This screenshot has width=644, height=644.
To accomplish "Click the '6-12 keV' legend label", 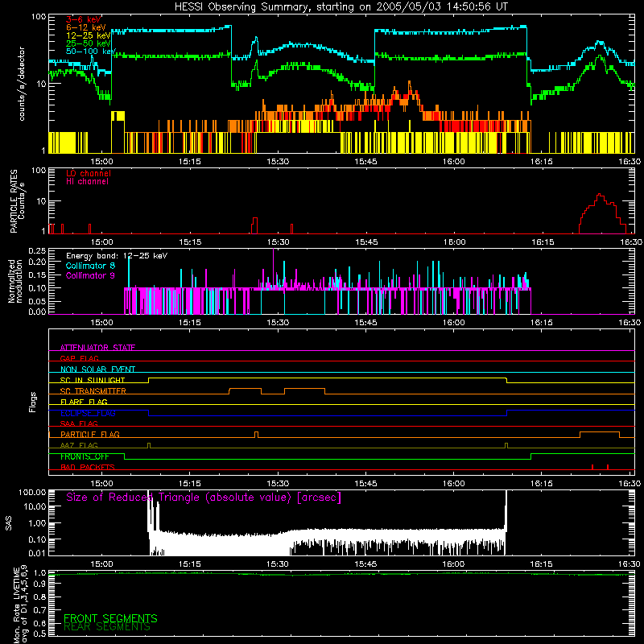I will 86,27.
